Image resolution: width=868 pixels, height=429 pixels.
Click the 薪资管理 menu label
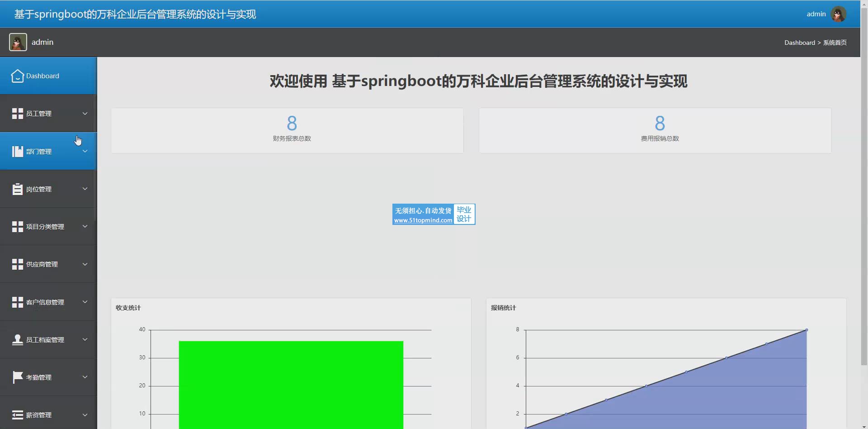[39, 415]
